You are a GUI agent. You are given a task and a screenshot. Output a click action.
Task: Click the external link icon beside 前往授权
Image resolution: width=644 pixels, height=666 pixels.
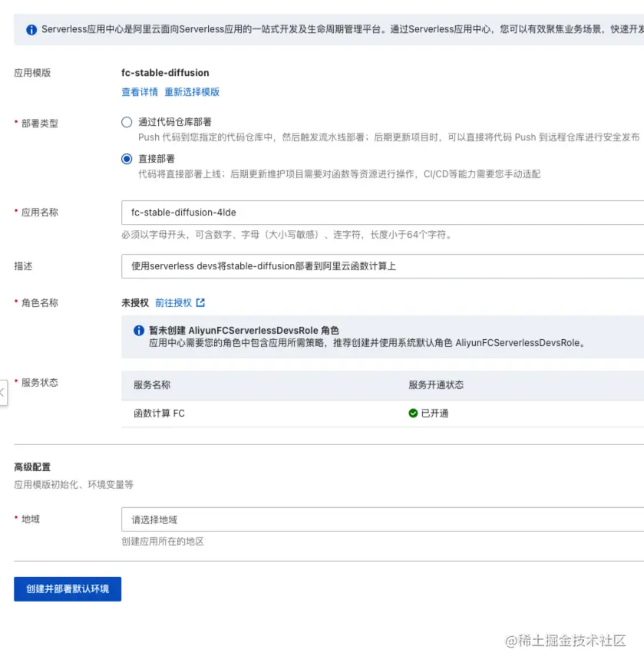pos(200,303)
